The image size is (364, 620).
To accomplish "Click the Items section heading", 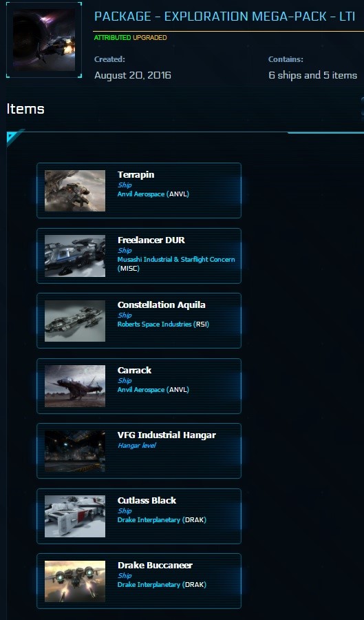I will point(25,109).
